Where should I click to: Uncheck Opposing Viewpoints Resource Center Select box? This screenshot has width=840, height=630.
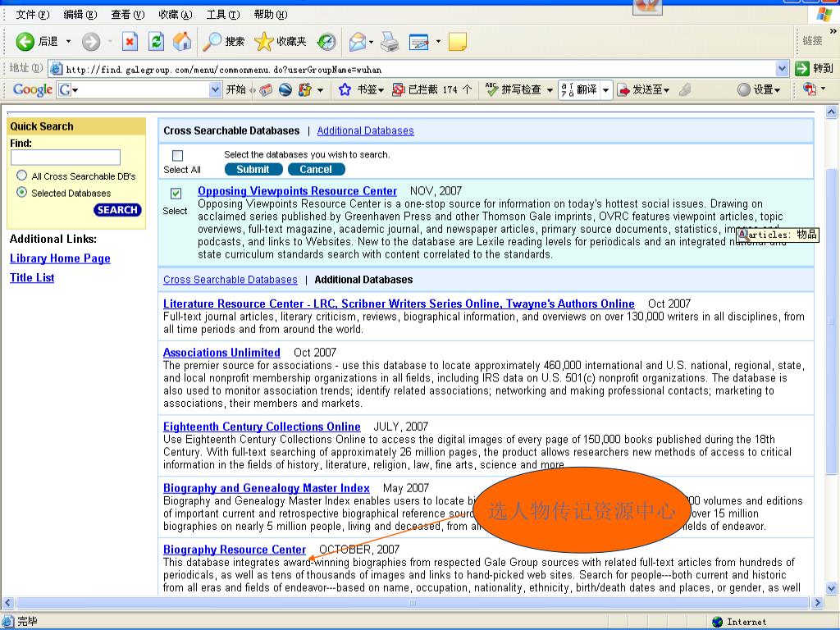pyautogui.click(x=176, y=194)
